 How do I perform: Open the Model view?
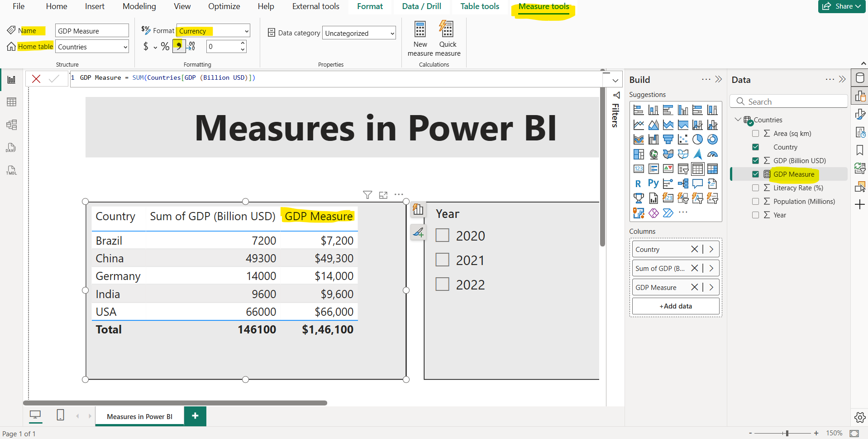click(x=11, y=125)
